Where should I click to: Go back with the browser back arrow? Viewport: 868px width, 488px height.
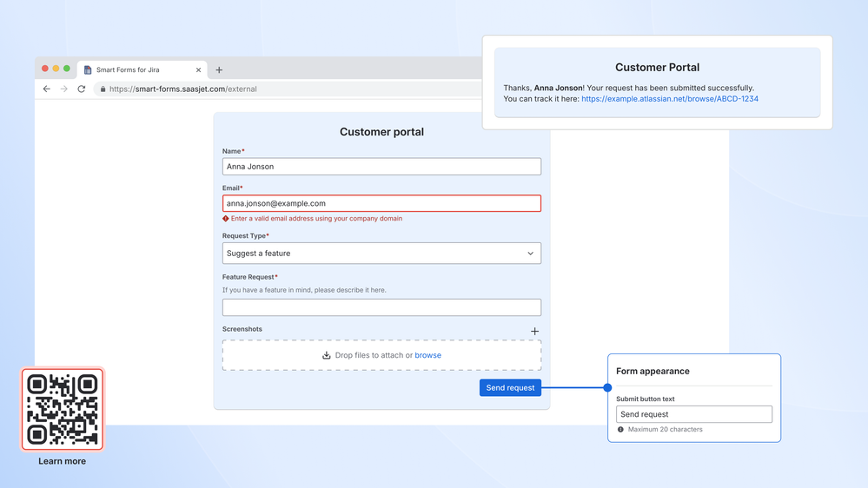[47, 89]
